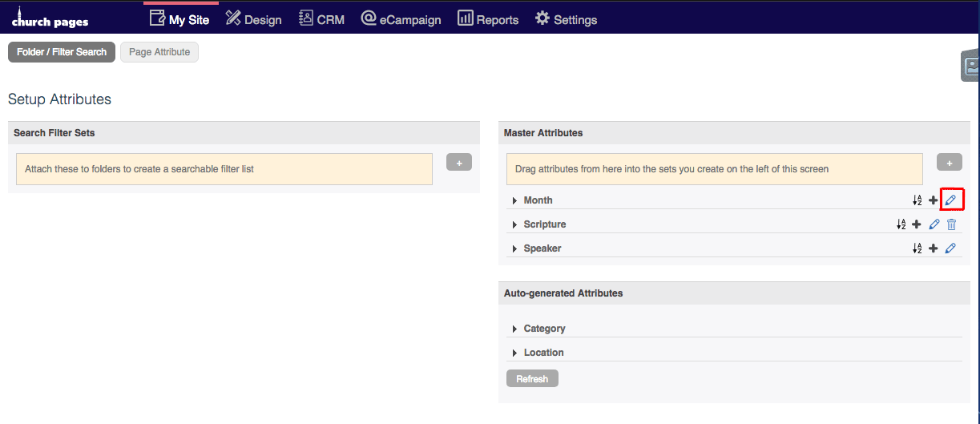
Task: Switch to Page Attribute tab
Action: (x=159, y=52)
